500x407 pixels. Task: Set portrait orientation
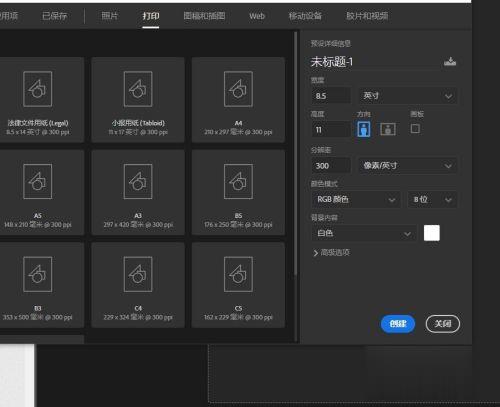364,129
